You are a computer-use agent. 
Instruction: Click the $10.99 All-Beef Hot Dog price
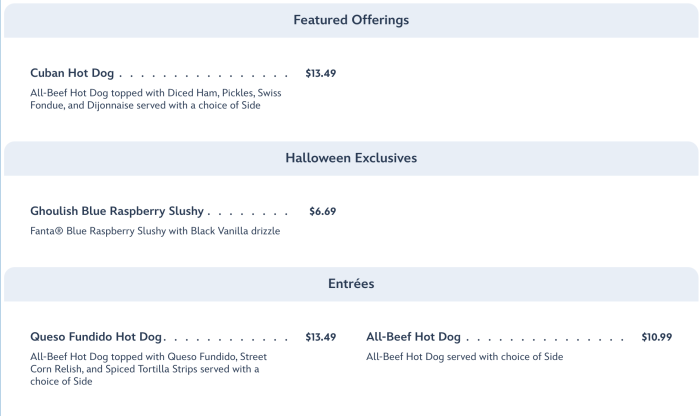pos(656,337)
